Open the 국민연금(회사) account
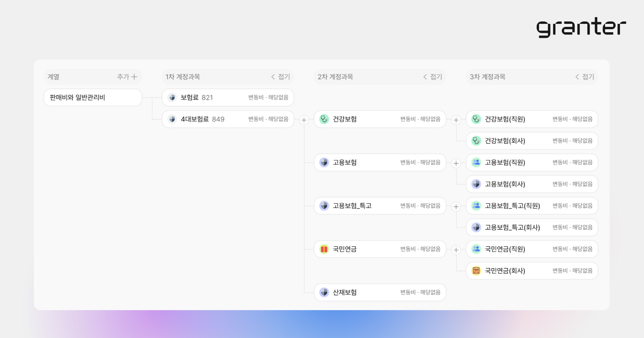This screenshot has height=338, width=644. [x=532, y=271]
